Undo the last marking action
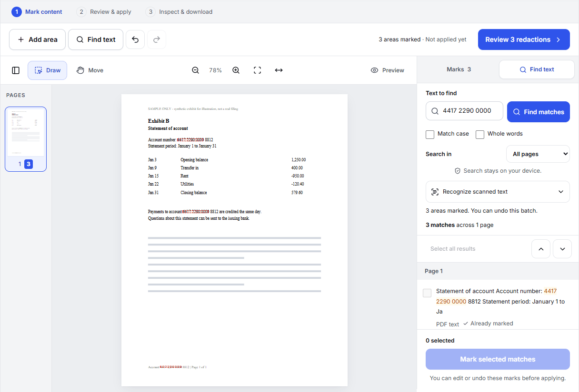This screenshot has height=392, width=579. (135, 39)
